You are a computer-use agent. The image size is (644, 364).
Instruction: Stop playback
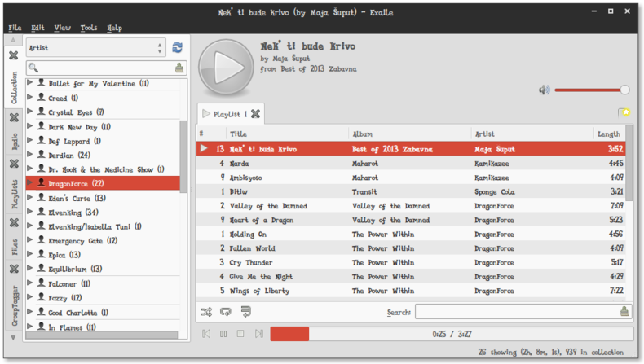tap(240, 334)
